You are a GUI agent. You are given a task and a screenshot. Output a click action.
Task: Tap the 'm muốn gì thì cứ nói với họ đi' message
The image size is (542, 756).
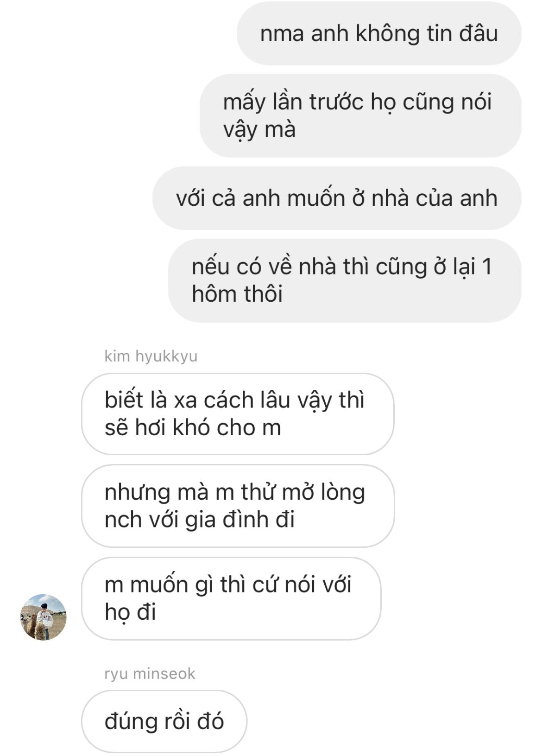tap(231, 598)
